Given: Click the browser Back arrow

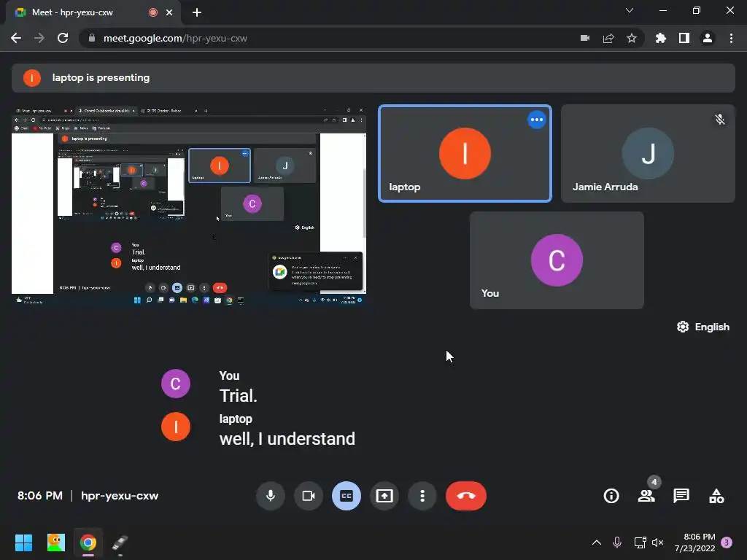Looking at the screenshot, I should coord(16,38).
